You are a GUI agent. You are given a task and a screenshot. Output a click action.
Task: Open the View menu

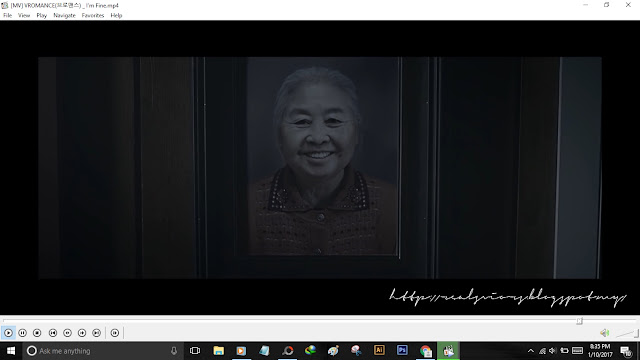click(x=24, y=16)
